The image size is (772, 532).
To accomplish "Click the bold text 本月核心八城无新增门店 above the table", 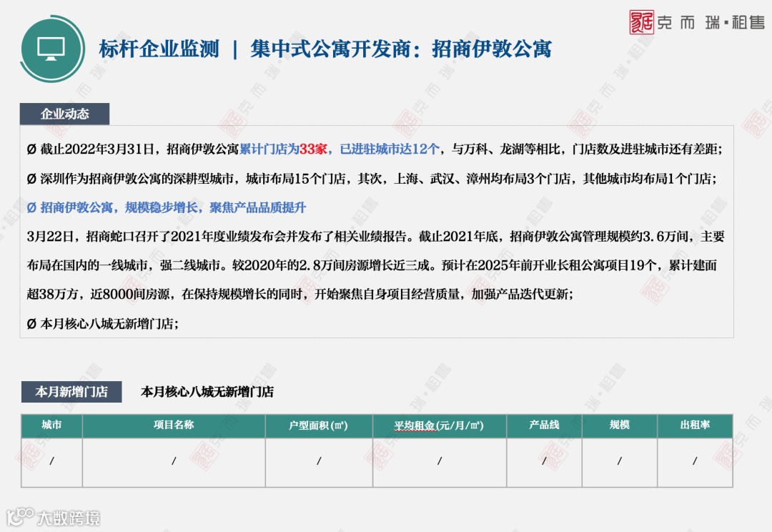I will tap(207, 392).
